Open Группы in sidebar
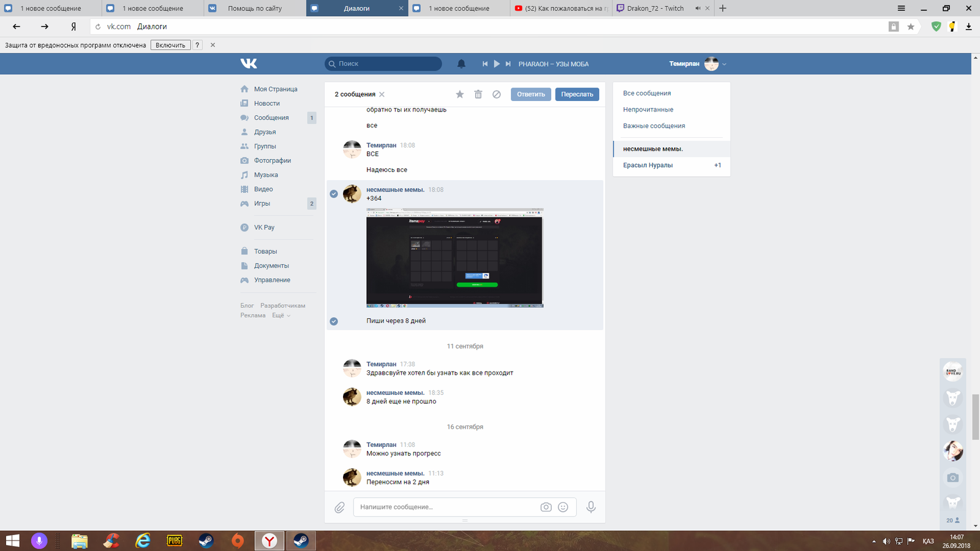The height and width of the screenshot is (551, 980). [265, 146]
